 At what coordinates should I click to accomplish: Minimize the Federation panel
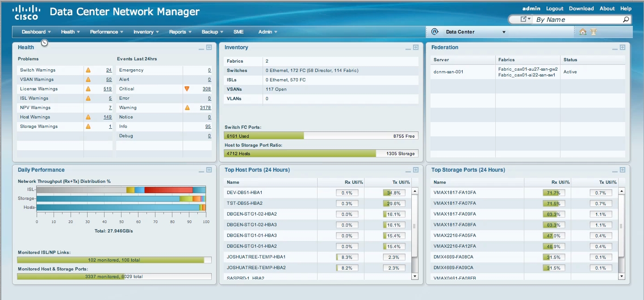point(615,48)
